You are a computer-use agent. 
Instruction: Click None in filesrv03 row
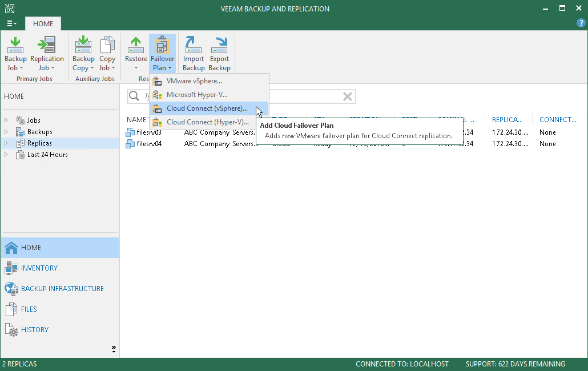[x=547, y=132]
